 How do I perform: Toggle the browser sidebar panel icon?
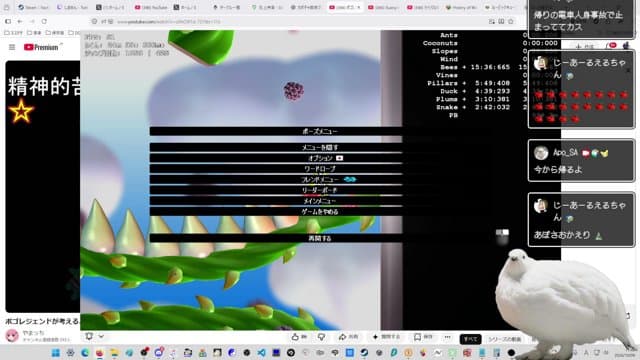pyautogui.click(x=8, y=21)
